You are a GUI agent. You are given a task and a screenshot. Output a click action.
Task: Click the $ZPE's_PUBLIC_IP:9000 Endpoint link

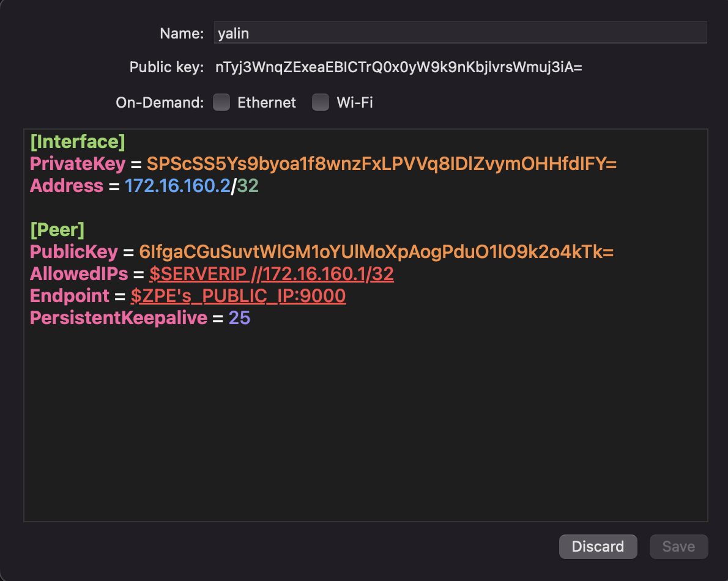click(x=238, y=295)
